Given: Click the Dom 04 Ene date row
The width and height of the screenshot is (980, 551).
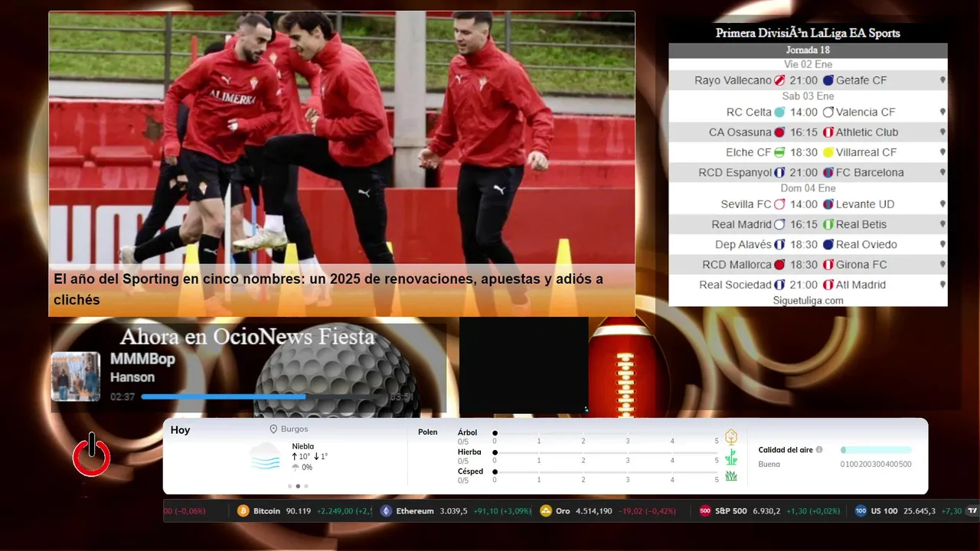Looking at the screenshot, I should [808, 188].
